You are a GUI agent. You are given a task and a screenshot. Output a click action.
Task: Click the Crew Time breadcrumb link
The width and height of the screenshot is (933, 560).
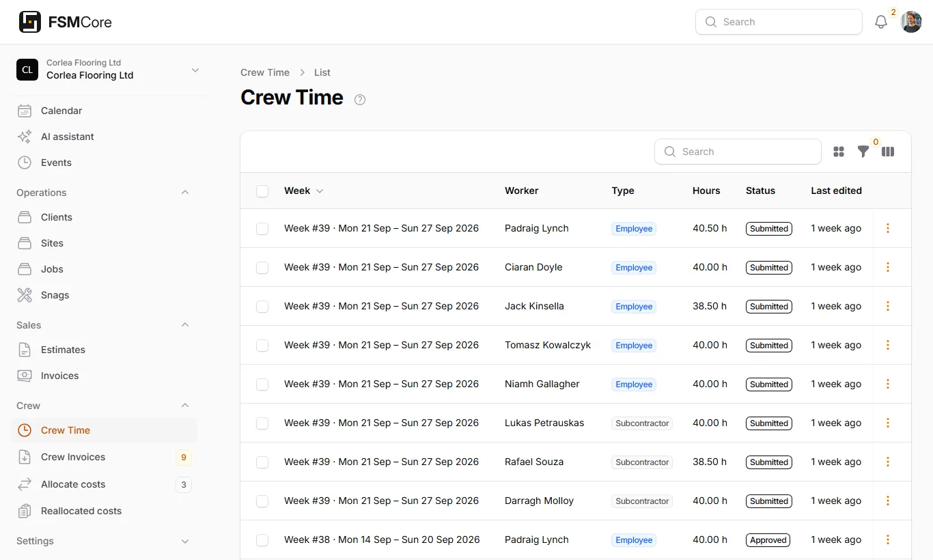(265, 72)
